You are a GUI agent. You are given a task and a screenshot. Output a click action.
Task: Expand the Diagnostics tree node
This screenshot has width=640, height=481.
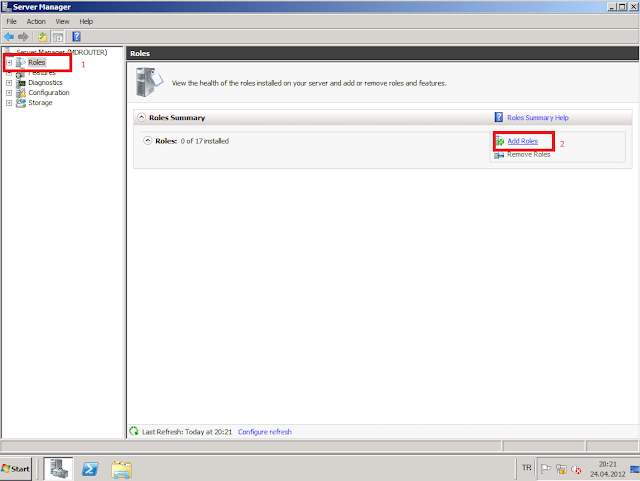pos(9,82)
